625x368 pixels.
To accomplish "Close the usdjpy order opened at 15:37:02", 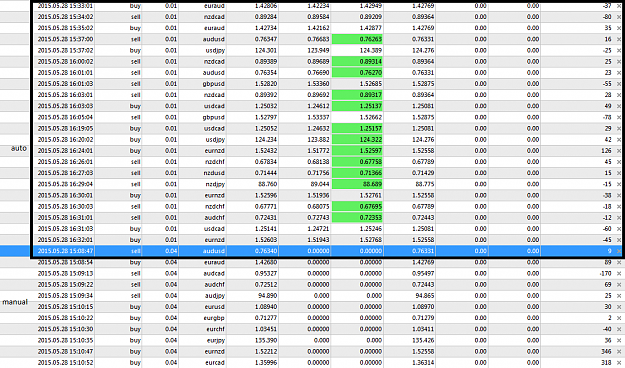I will [619, 50].
